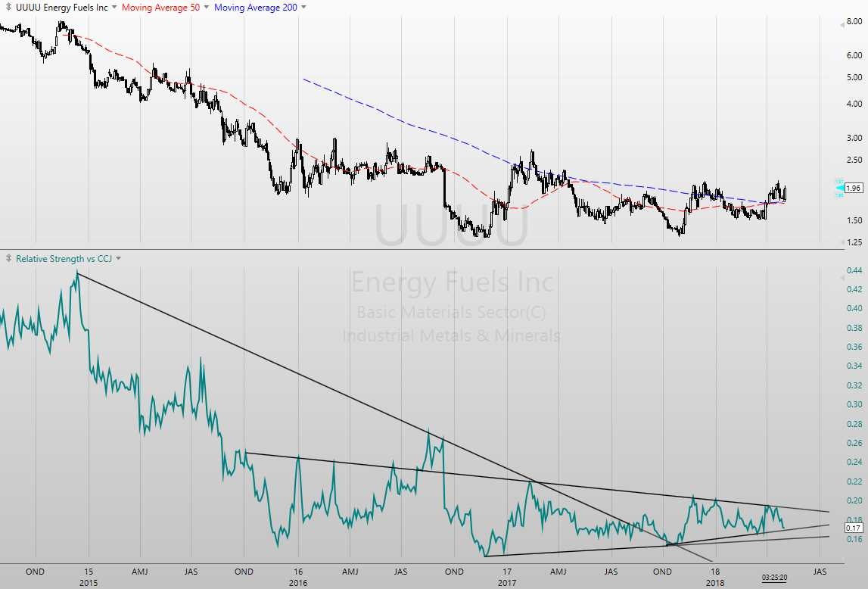This screenshot has width=868, height=589.
Task: Click the Relative Strength vs CCJ label
Action: [x=64, y=259]
